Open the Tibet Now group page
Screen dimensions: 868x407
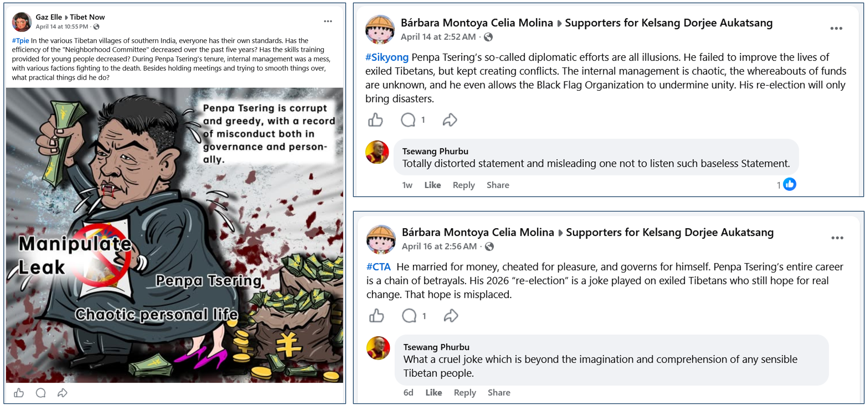click(87, 17)
